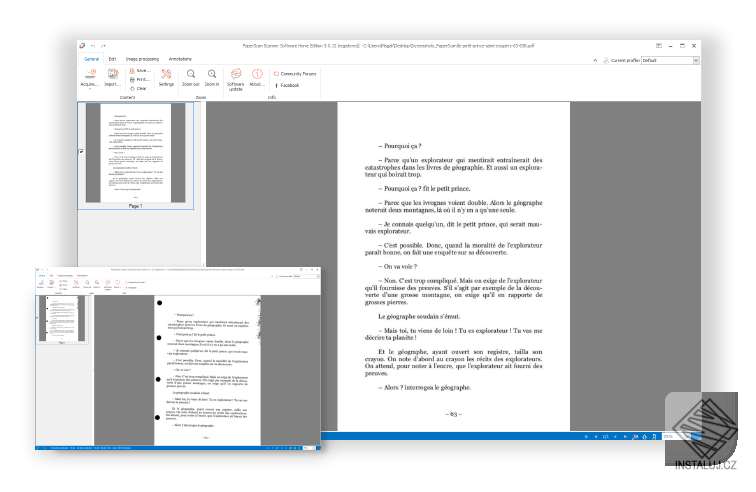756x492 pixels.
Task: Go to last page in status bar
Action: pos(625,437)
